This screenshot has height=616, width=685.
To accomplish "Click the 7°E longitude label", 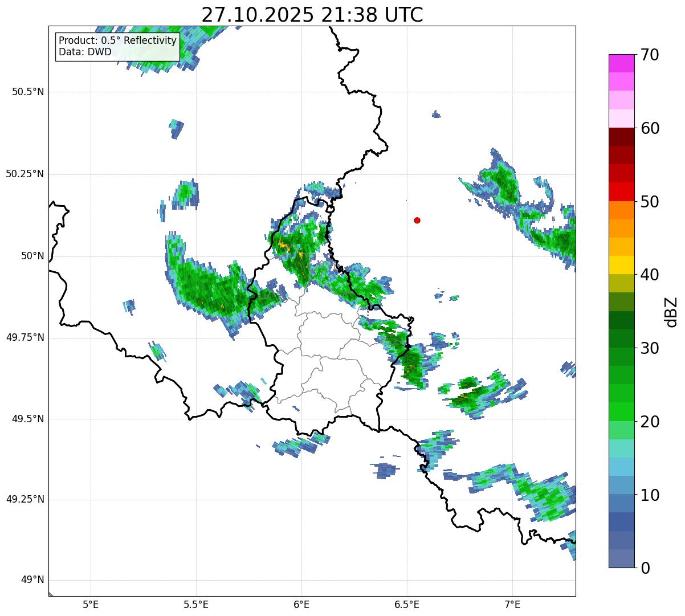I will 512,605.
